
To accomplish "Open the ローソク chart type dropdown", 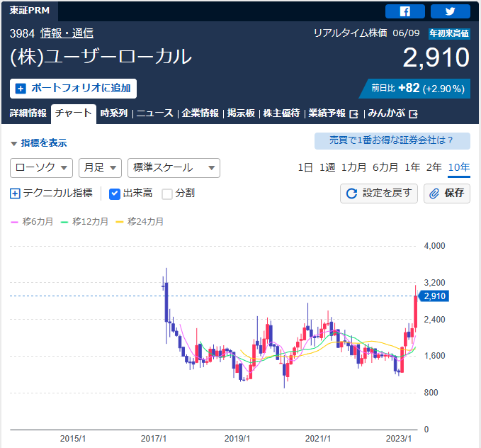I will tap(41, 168).
